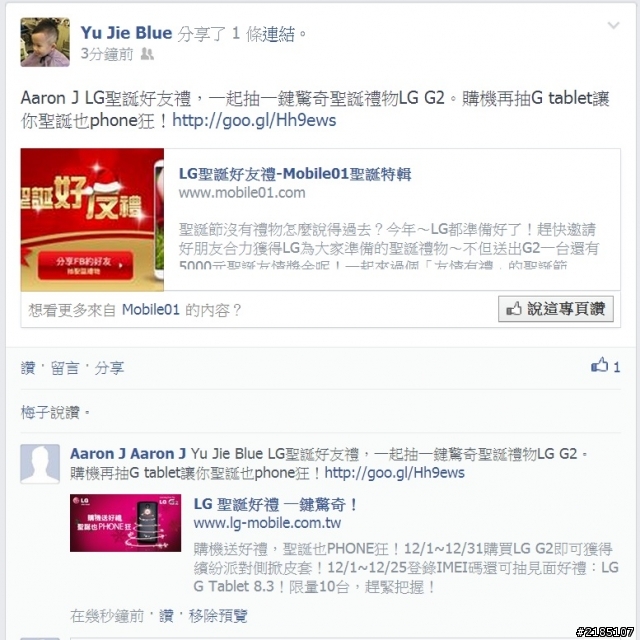The width and height of the screenshot is (640, 640).
Task: Open the goo.gl/Hh9ews link in post text
Action: point(254,120)
